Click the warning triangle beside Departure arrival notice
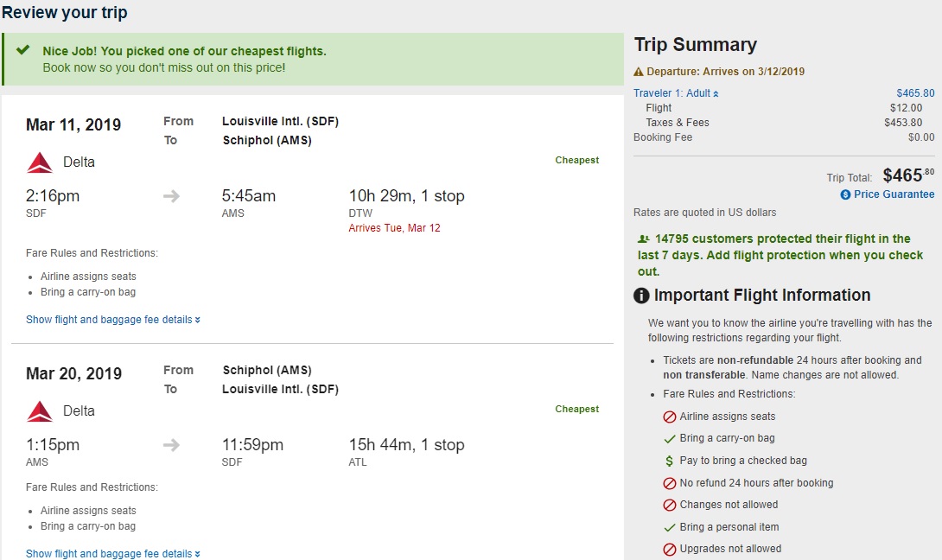942x560 pixels. click(639, 72)
